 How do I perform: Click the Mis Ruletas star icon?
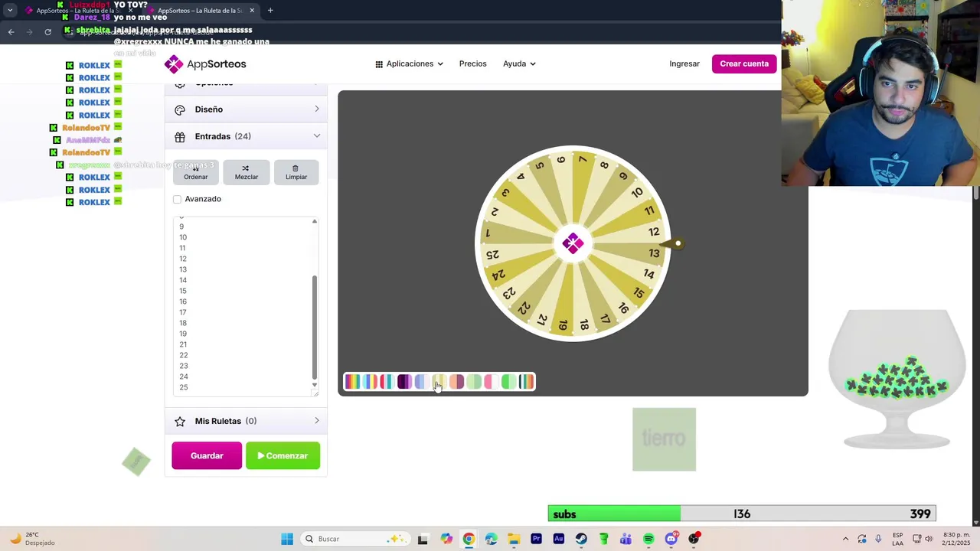180,421
